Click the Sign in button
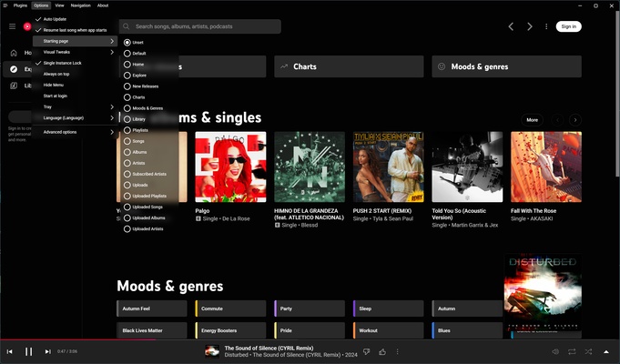This screenshot has height=364, width=620. [x=569, y=26]
